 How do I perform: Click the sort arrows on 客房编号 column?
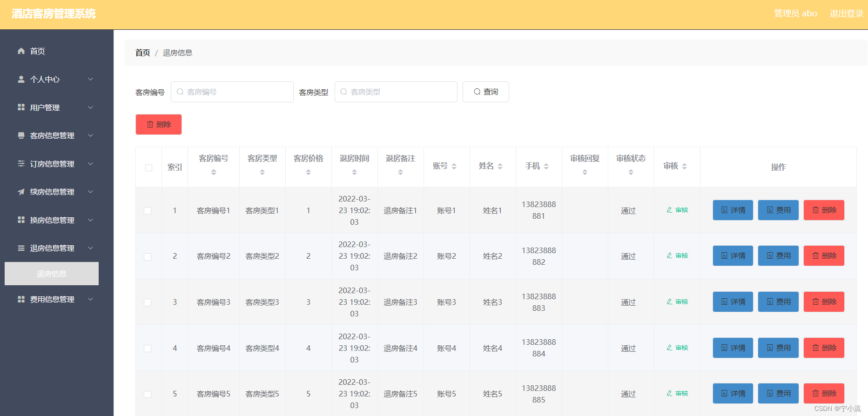point(214,172)
